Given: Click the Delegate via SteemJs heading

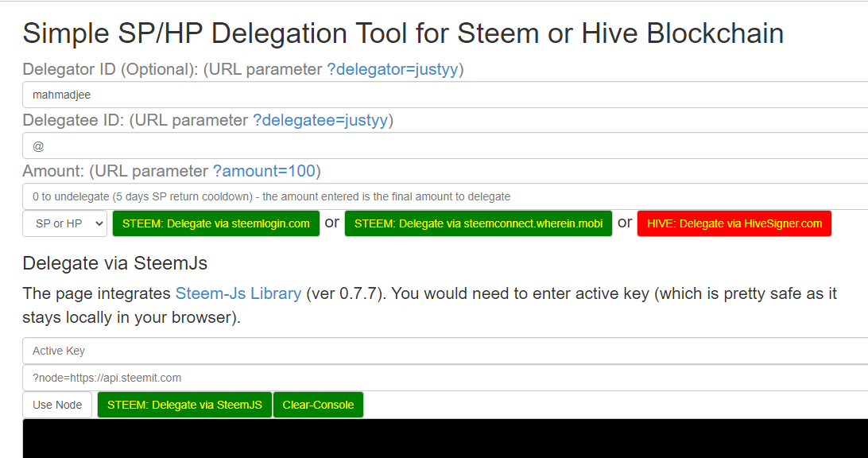Looking at the screenshot, I should (115, 263).
